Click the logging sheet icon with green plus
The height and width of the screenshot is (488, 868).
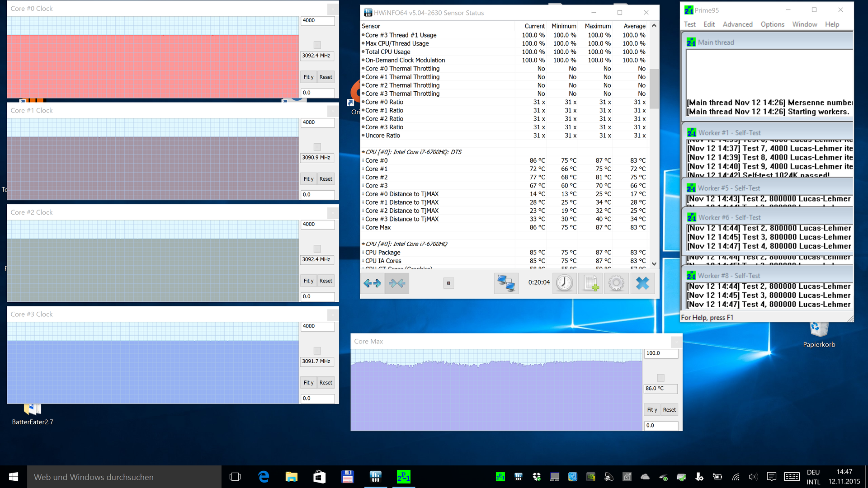[x=590, y=283]
